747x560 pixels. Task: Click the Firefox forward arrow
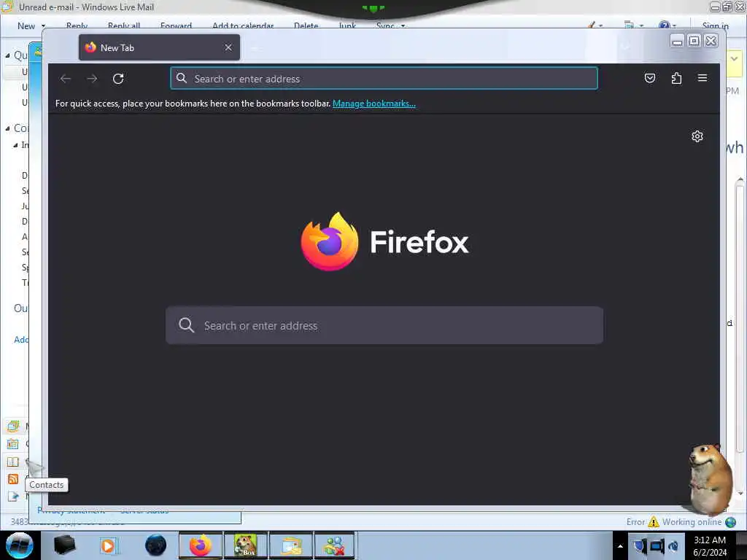pyautogui.click(x=92, y=79)
